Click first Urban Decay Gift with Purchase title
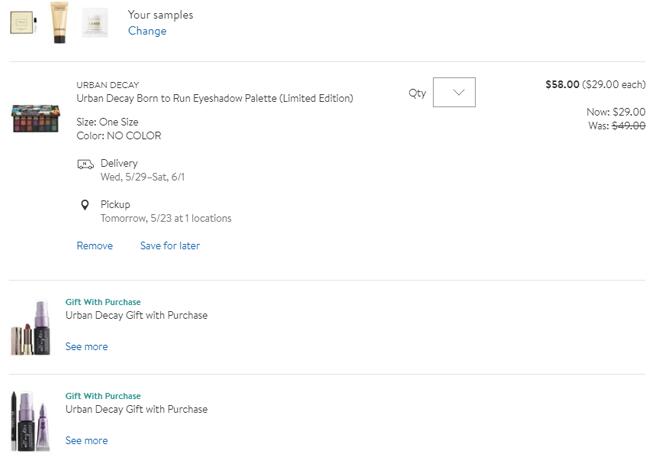This screenshot has height=472, width=650. [136, 316]
